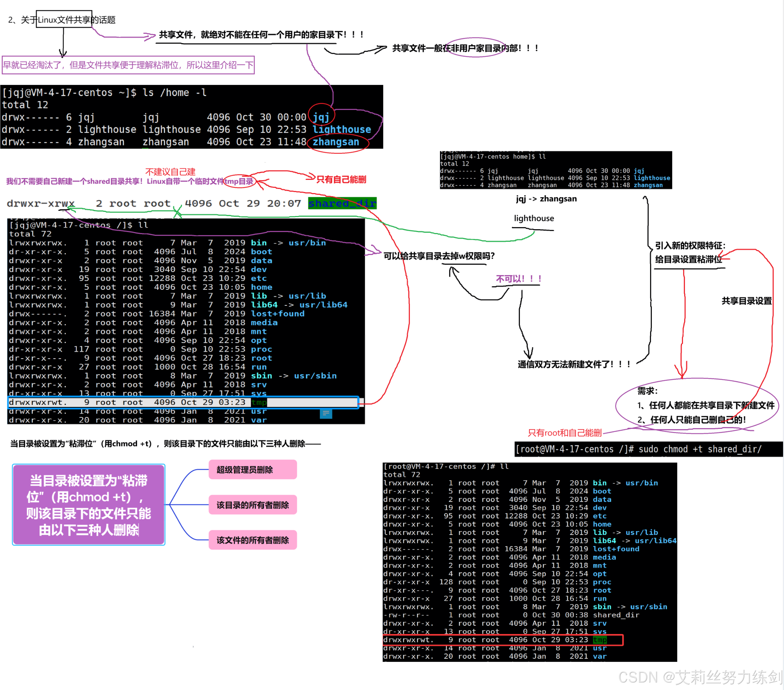The height and width of the screenshot is (690, 784).
Task: Click the purple-circled 需求 ellipse
Action: [696, 405]
